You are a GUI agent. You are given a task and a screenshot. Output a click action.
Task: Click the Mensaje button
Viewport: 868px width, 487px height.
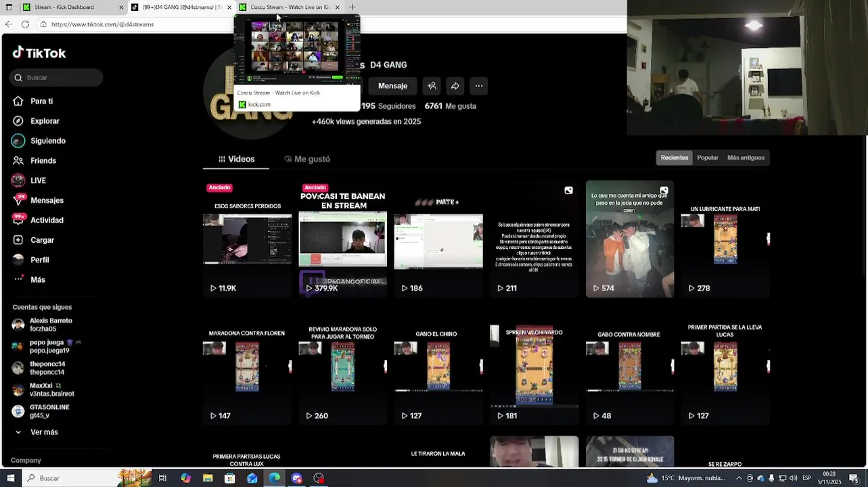(393, 86)
